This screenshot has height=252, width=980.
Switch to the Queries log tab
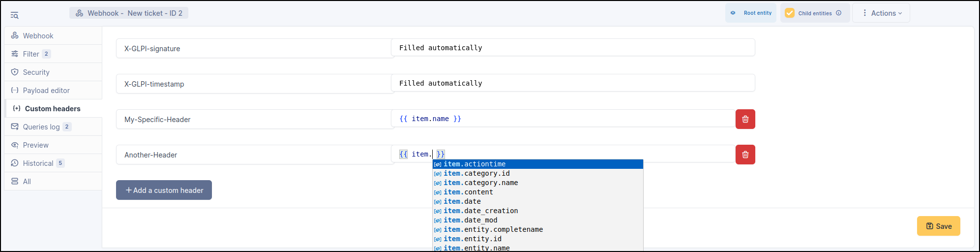coord(41,127)
